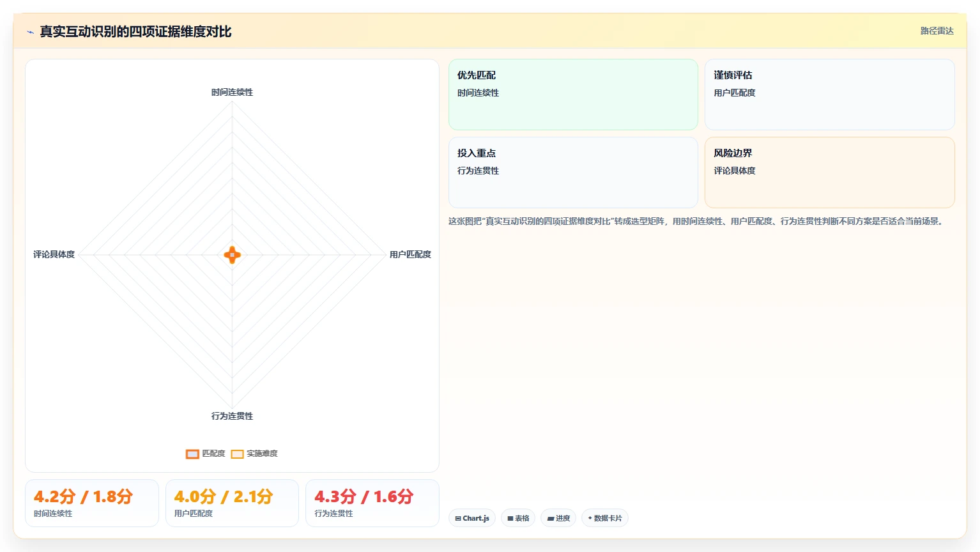This screenshot has width=980, height=552.
Task: Click 时间连续性 text in the 优先匹配 card
Action: coord(478,93)
